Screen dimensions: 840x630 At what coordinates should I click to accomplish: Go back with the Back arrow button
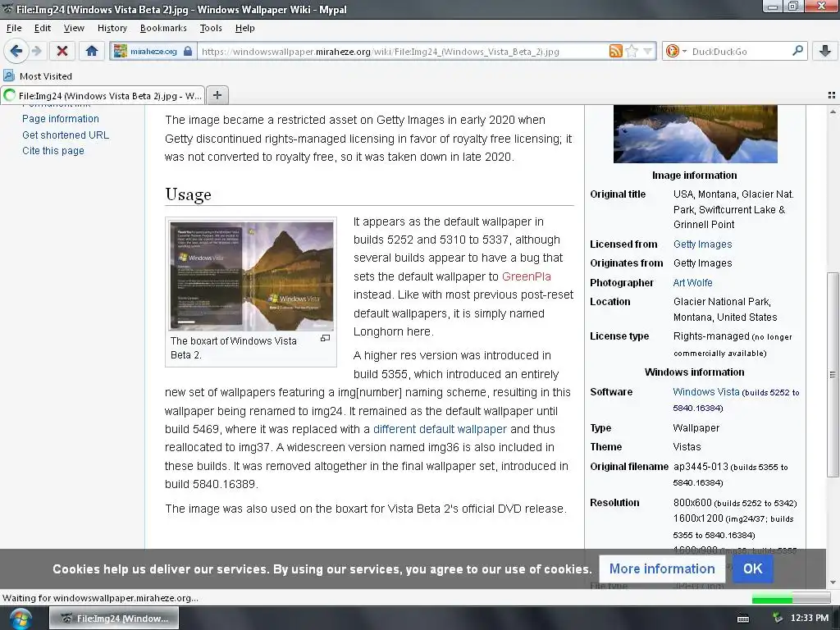[16, 52]
